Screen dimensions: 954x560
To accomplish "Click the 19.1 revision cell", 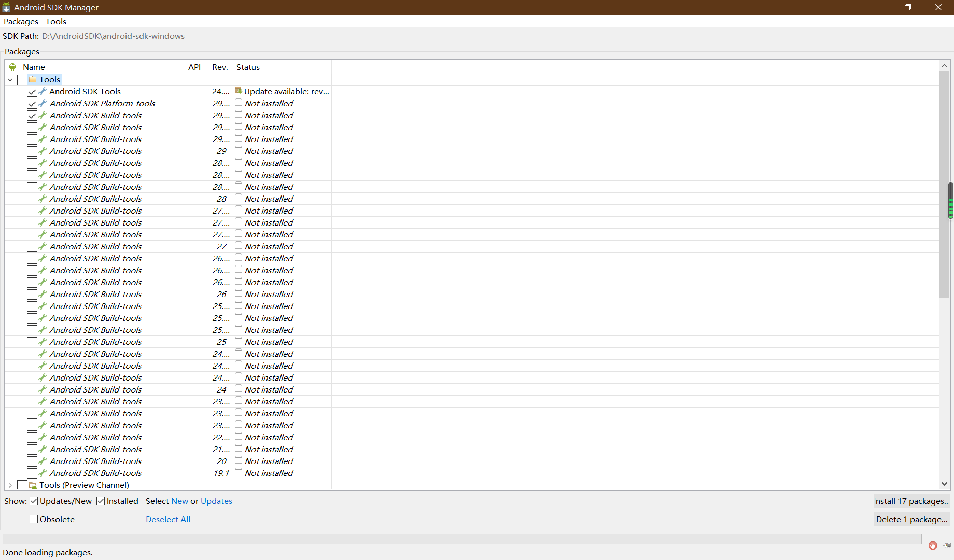I will 221,473.
